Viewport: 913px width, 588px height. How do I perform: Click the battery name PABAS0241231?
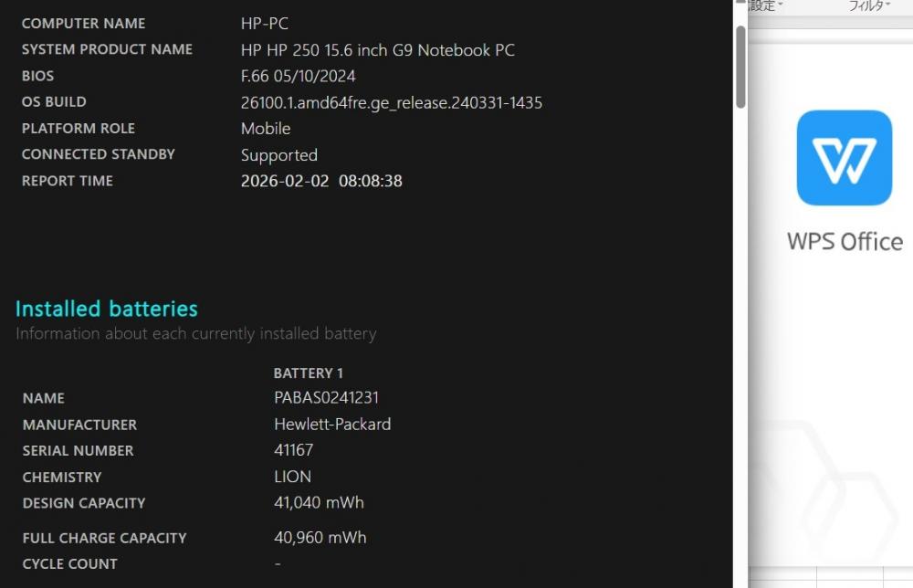(x=326, y=397)
